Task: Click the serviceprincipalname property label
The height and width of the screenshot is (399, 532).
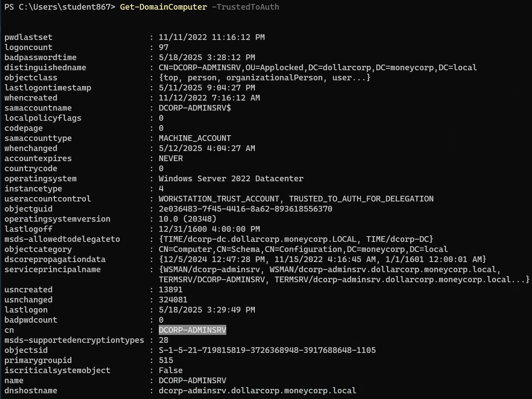Action: point(53,270)
